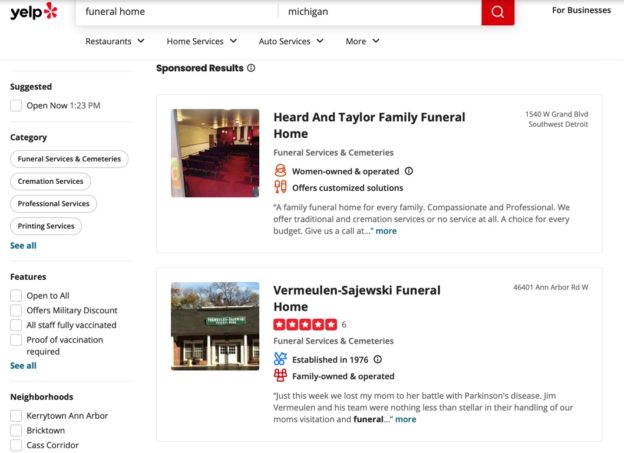Click the 46401 Ann Arbor Rd W address
This screenshot has width=624, height=453.
[551, 287]
